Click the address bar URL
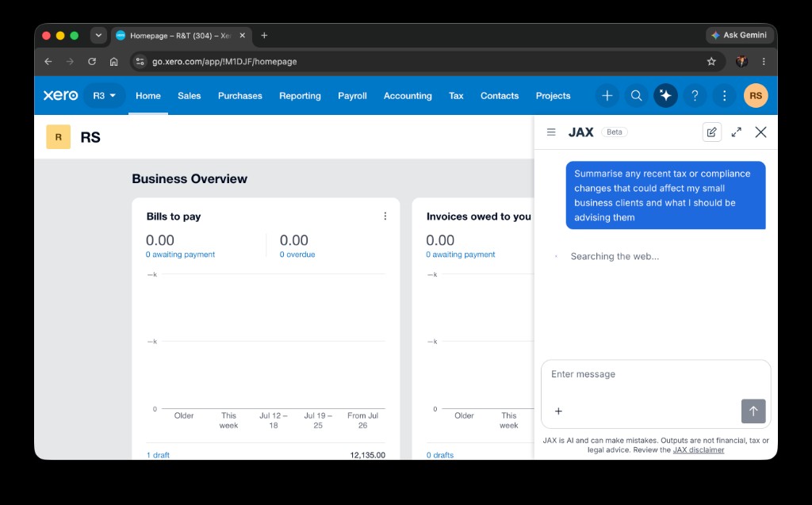 224,62
